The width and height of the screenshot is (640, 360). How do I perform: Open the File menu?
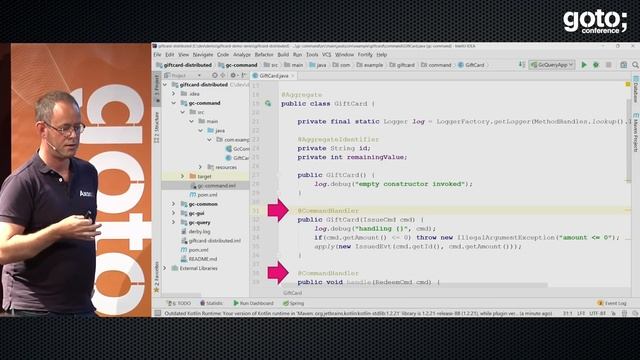click(157, 55)
